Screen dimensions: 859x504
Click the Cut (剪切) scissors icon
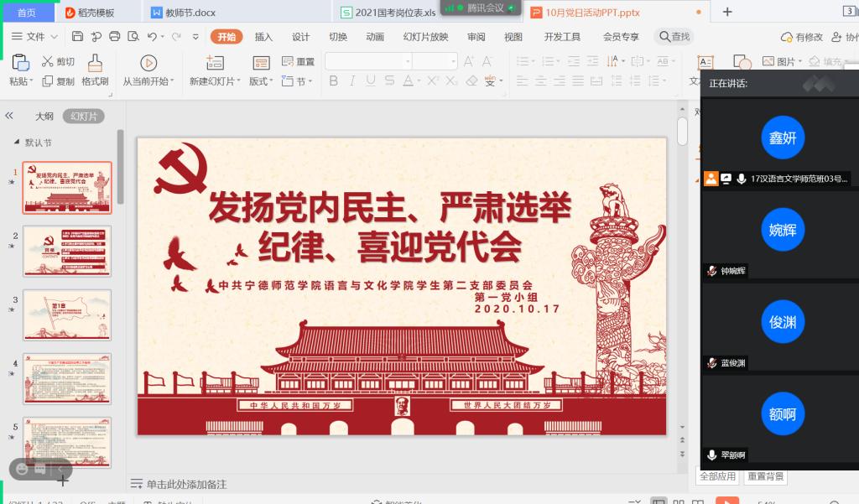(48, 62)
